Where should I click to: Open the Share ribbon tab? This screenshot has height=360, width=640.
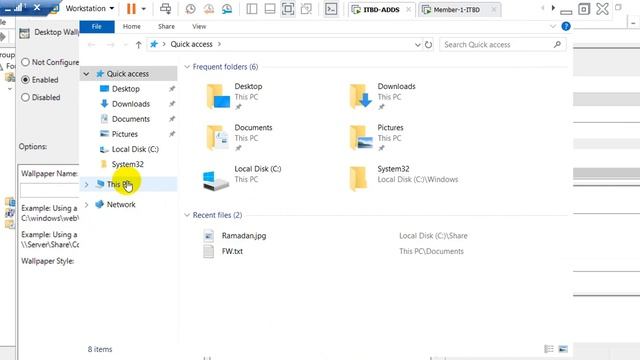point(167,27)
